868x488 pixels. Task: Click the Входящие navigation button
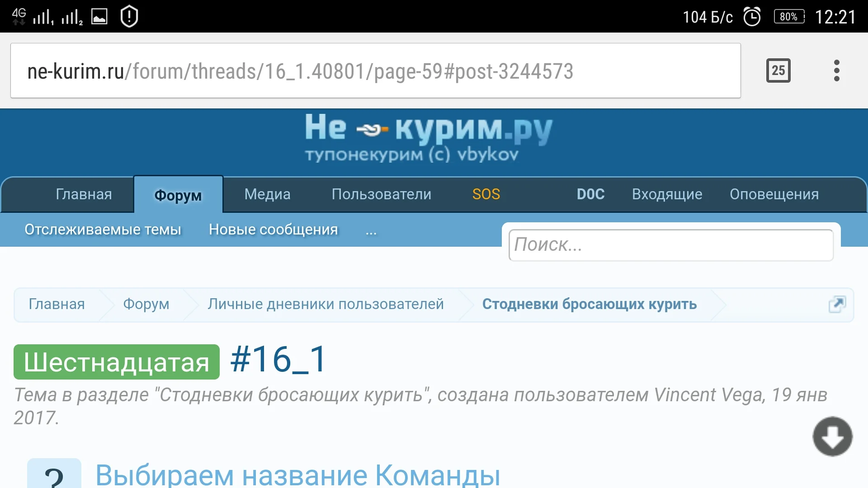[x=666, y=194]
